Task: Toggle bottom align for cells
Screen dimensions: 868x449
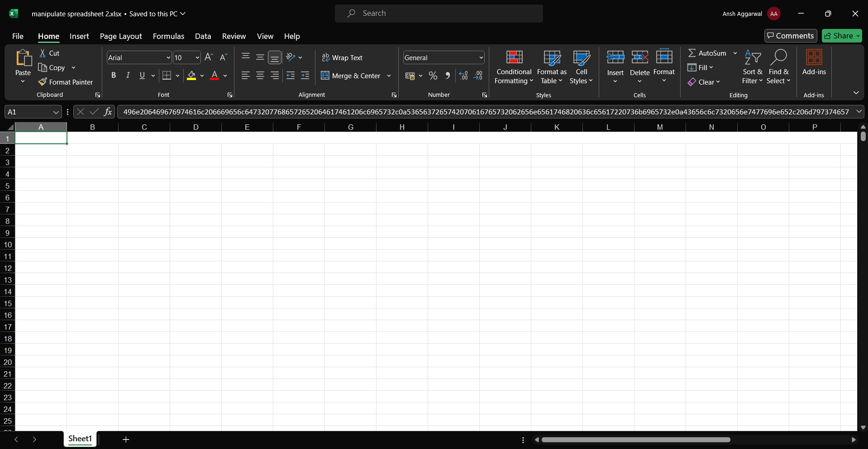Action: click(275, 57)
